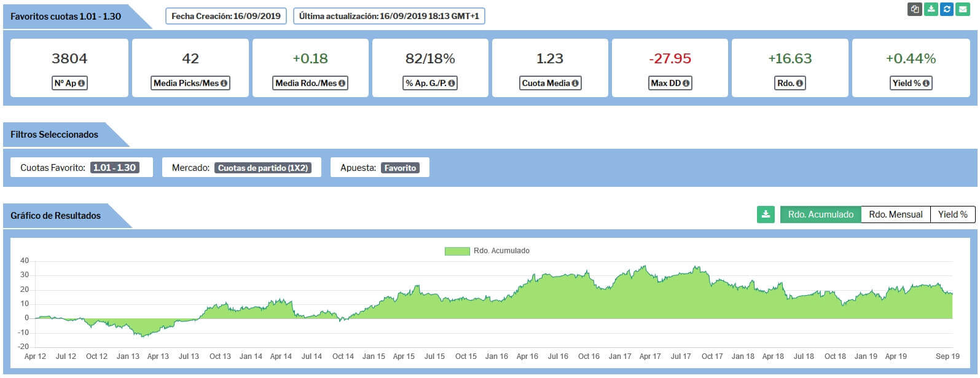Click the Apuesta: filter label
This screenshot has width=980, height=378.
pos(358,167)
